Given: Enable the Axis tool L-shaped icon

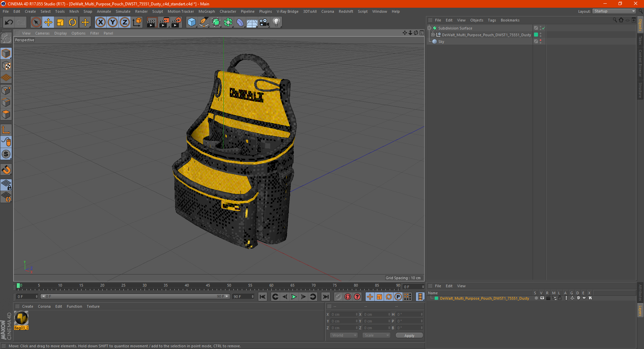Looking at the screenshot, I should [6, 130].
